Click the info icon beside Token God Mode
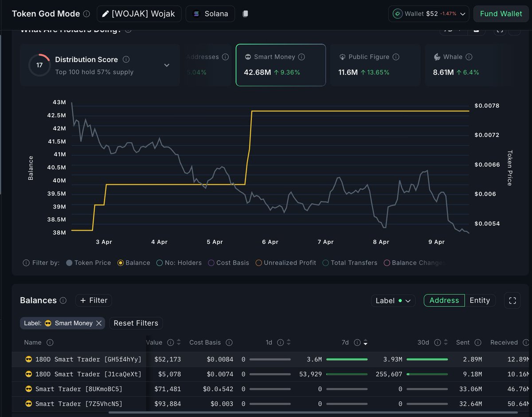The height and width of the screenshot is (417, 532). pos(86,14)
